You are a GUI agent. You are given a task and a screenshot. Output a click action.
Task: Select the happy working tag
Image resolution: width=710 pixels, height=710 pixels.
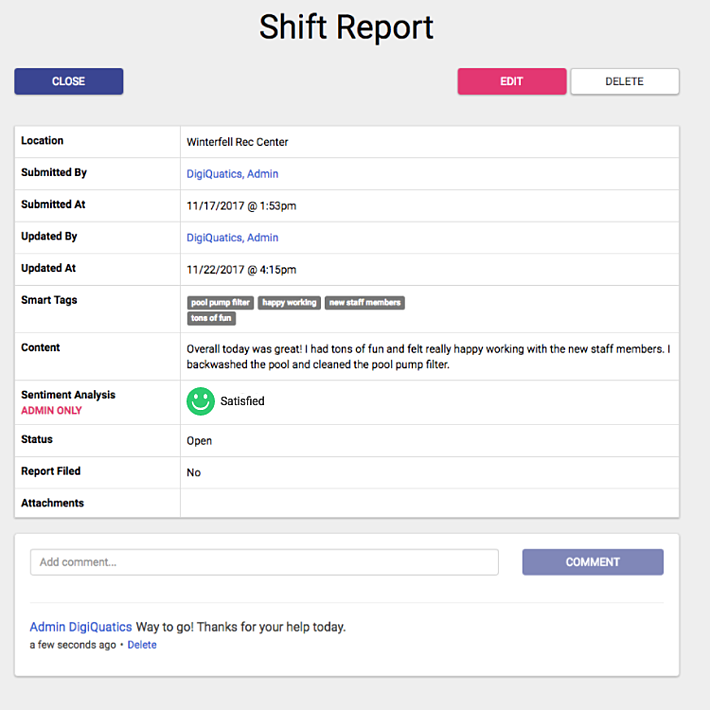(289, 302)
